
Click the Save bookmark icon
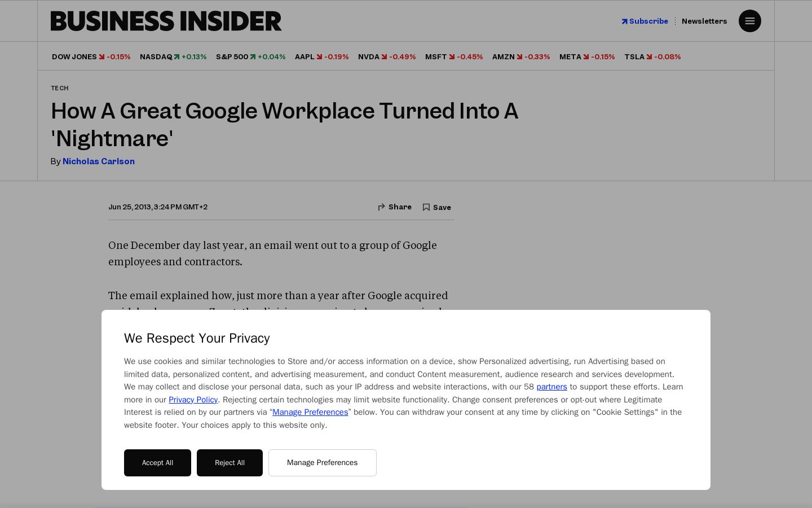[x=426, y=207]
